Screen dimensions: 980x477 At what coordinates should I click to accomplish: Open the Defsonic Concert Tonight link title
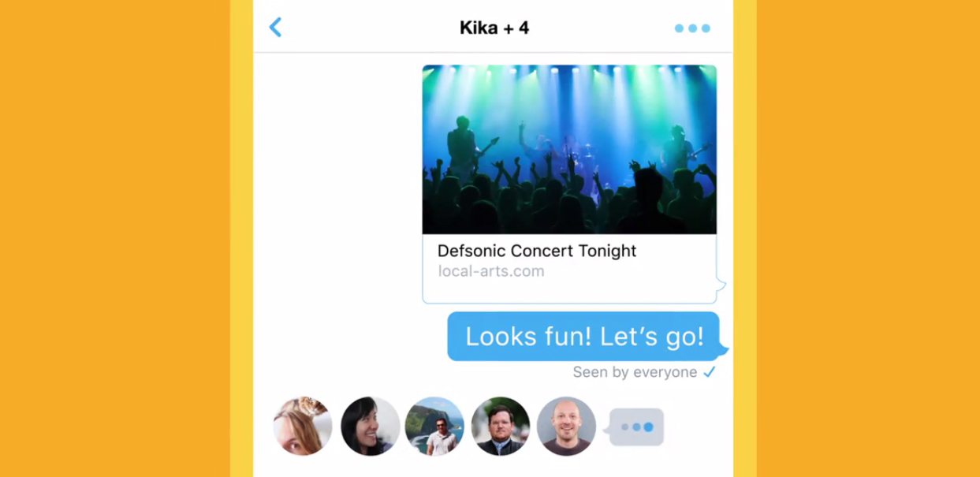[x=537, y=251]
